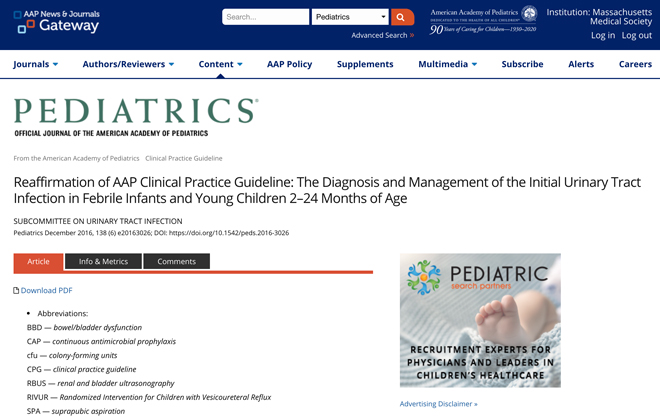Image resolution: width=660 pixels, height=418 pixels.
Task: Click the SPA suprapubic aspiration abbreviation
Action: tap(76, 411)
